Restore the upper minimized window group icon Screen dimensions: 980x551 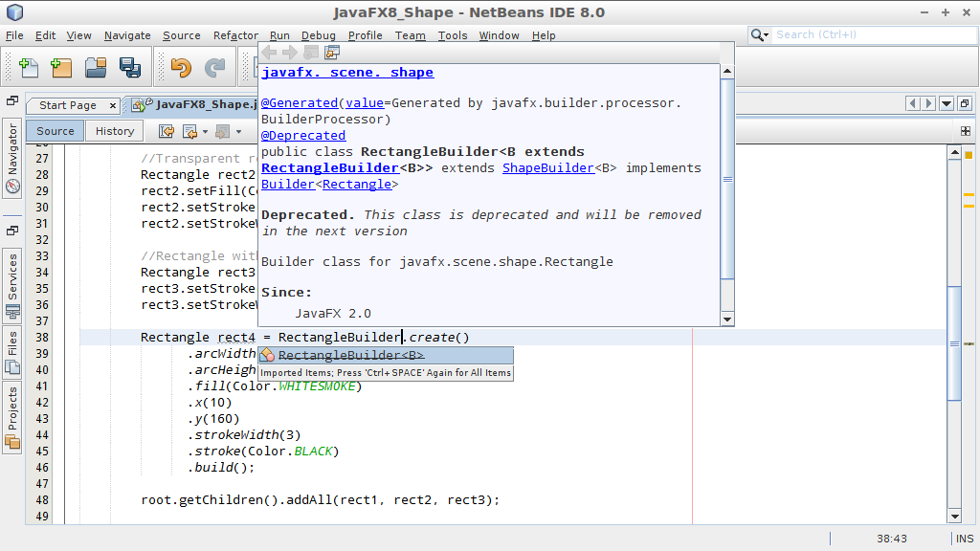click(x=11, y=100)
